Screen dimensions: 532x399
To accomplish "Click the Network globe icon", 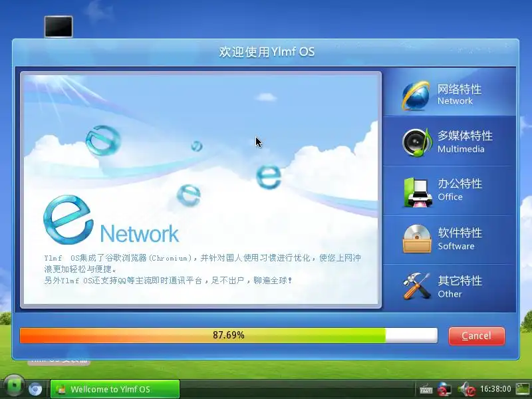I will 416,96.
